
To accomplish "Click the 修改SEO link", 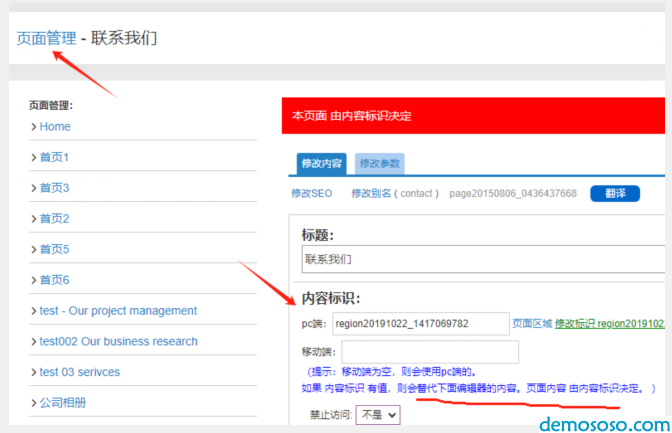I will click(311, 193).
